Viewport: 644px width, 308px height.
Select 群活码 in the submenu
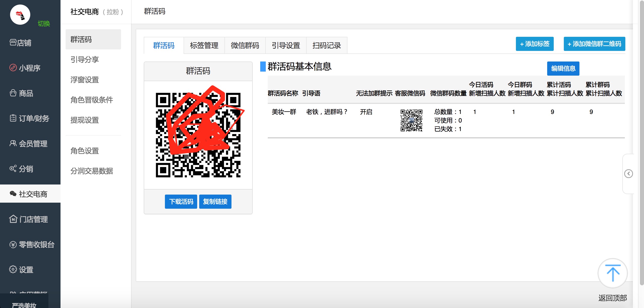(93, 39)
